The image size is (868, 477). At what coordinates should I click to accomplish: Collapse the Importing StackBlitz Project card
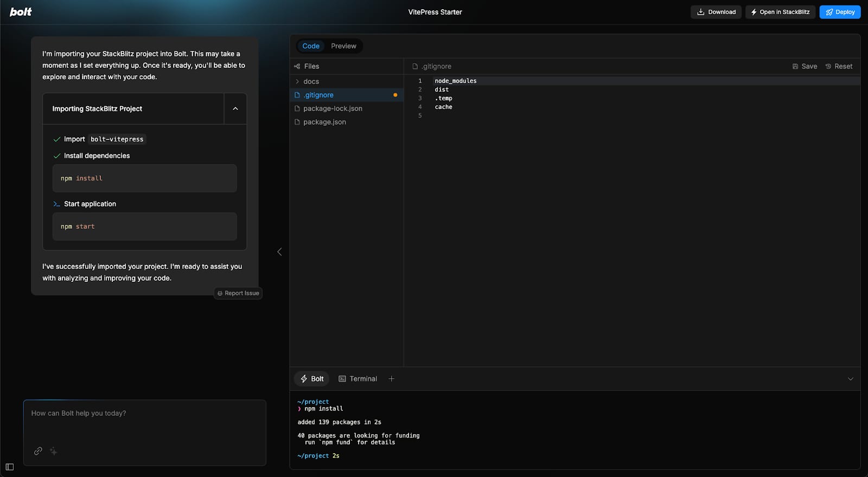[235, 109]
